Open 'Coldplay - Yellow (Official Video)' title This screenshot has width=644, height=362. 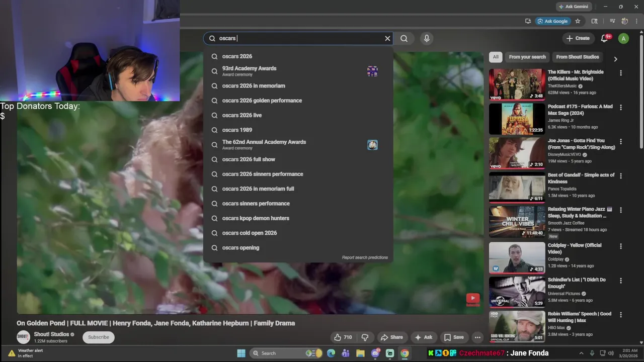click(574, 248)
